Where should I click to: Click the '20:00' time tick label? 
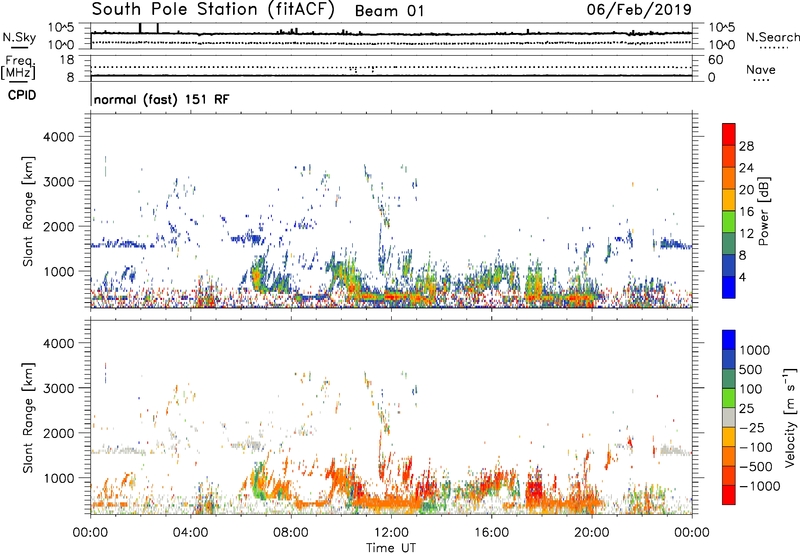592,533
